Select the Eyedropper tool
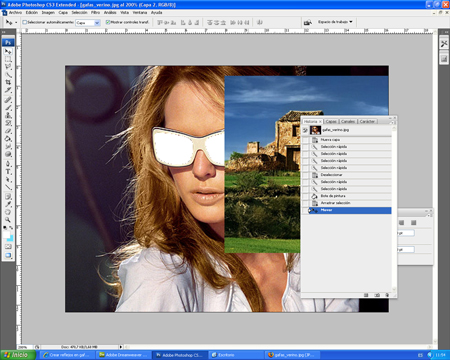 [x=8, y=204]
